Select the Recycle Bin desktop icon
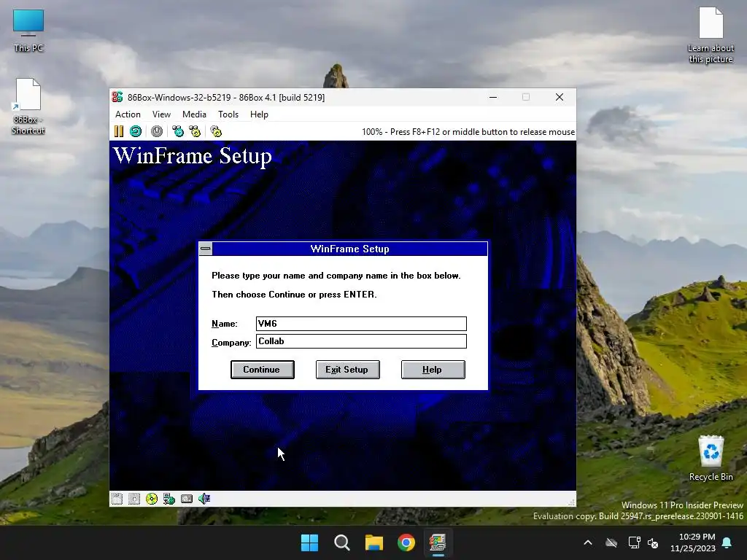747x560 pixels. 711,459
